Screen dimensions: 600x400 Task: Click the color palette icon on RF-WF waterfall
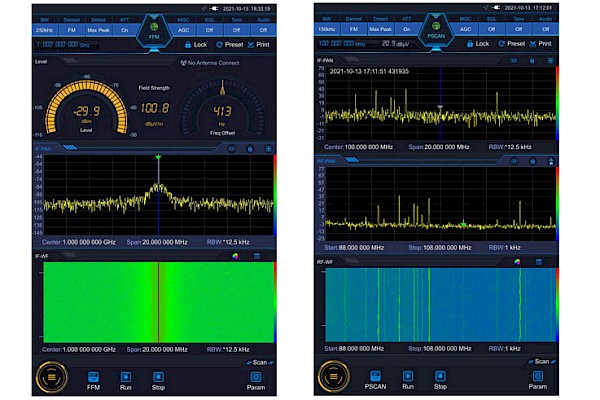pyautogui.click(x=518, y=262)
